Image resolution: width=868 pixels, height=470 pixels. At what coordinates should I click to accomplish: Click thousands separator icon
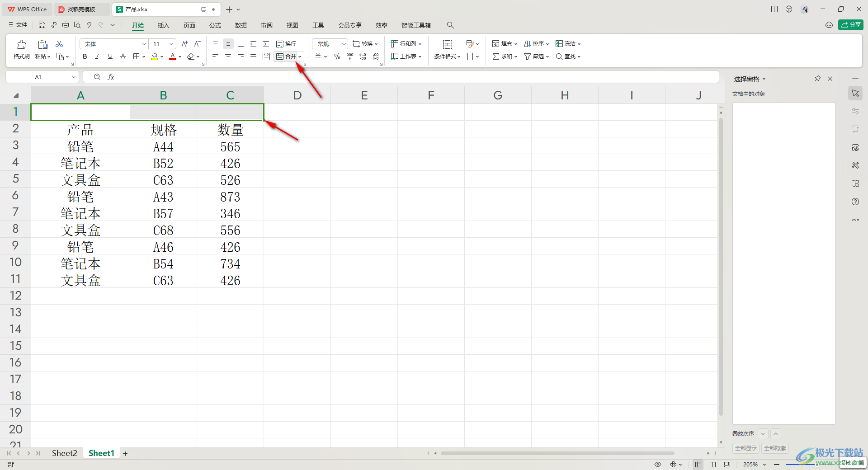pyautogui.click(x=350, y=56)
